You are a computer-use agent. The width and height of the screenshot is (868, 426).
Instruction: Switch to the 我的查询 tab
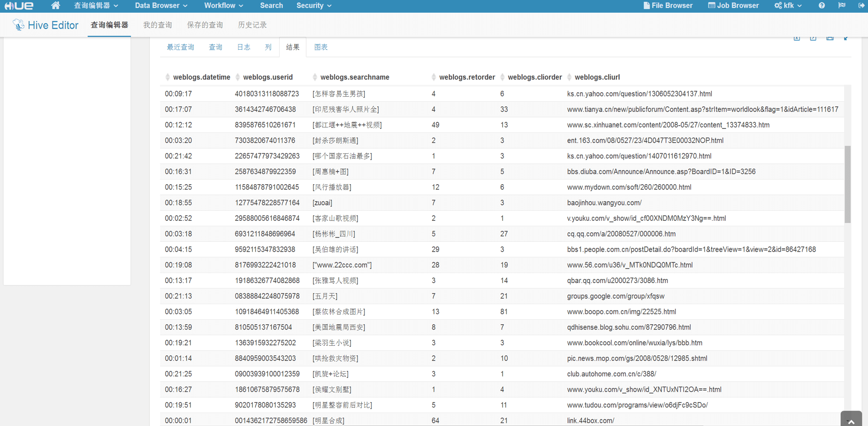click(x=158, y=25)
